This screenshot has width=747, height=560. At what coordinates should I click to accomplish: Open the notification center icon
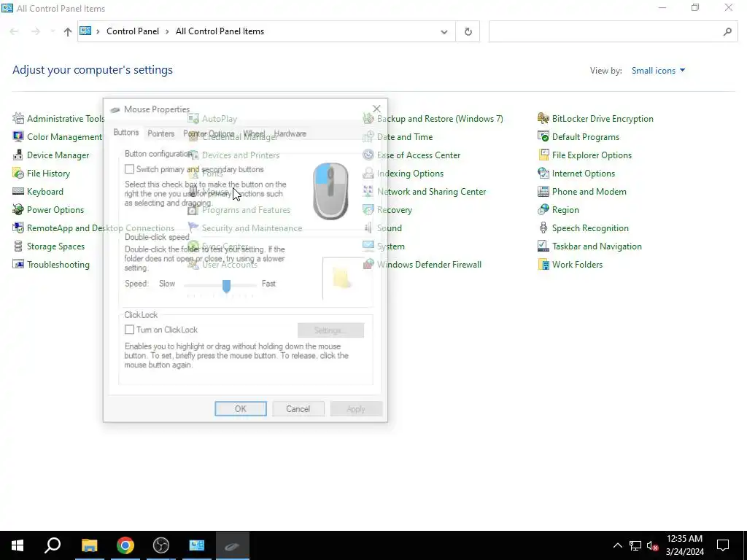pos(723,545)
